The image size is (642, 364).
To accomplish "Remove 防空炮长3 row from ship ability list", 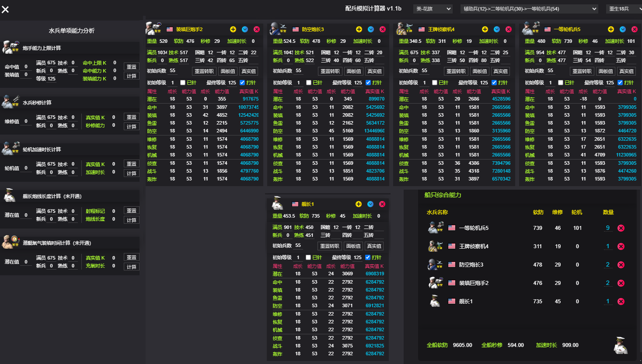I will click(621, 265).
